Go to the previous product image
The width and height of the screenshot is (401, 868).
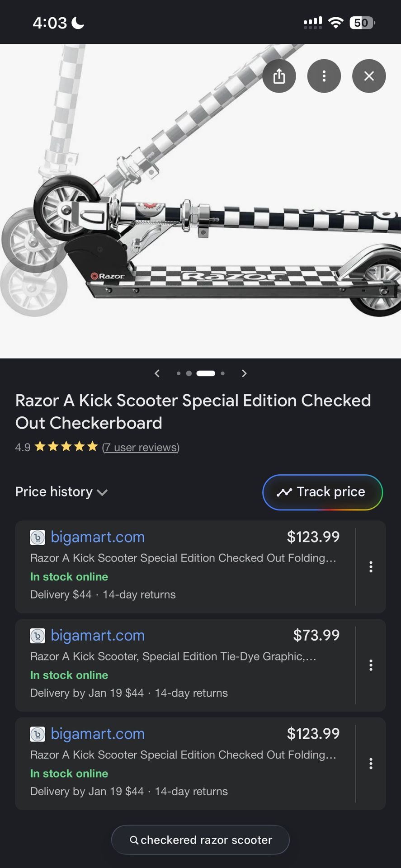pyautogui.click(x=157, y=373)
